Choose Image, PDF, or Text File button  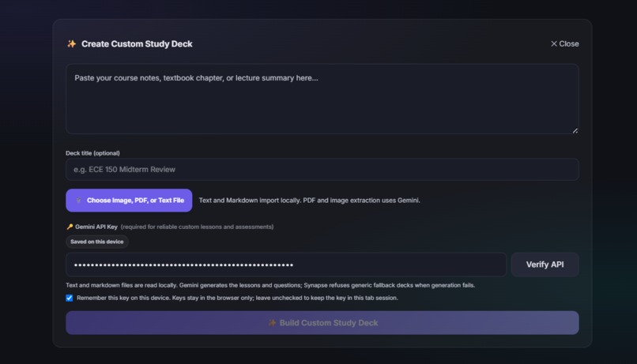[129, 200]
